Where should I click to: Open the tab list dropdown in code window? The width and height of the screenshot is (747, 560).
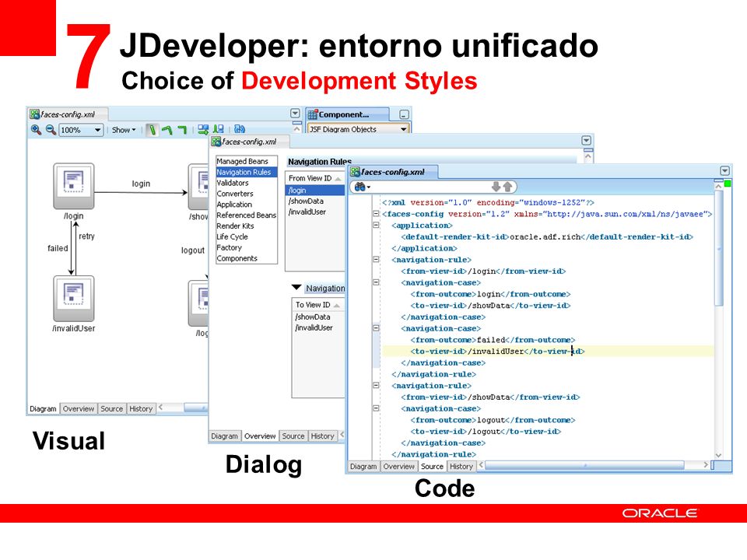[724, 170]
